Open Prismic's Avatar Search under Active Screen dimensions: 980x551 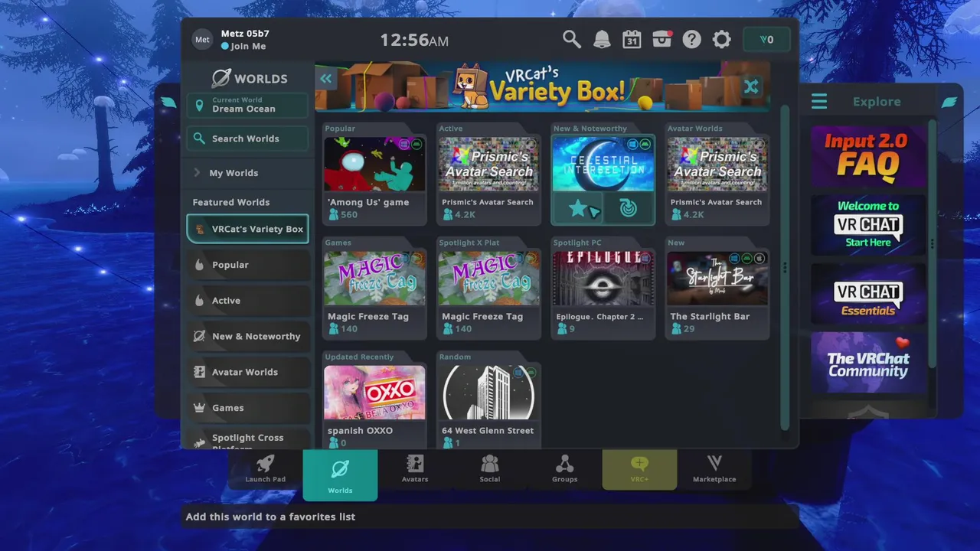(488, 165)
